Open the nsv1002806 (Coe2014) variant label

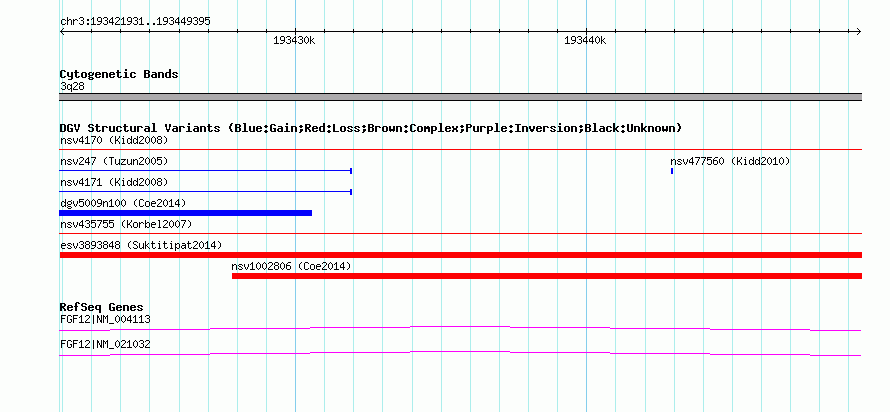click(291, 266)
